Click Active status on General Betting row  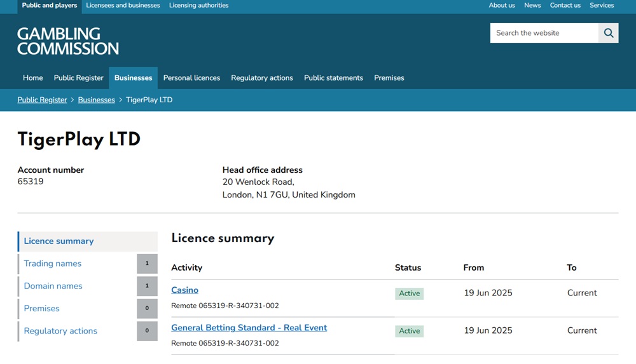point(409,331)
